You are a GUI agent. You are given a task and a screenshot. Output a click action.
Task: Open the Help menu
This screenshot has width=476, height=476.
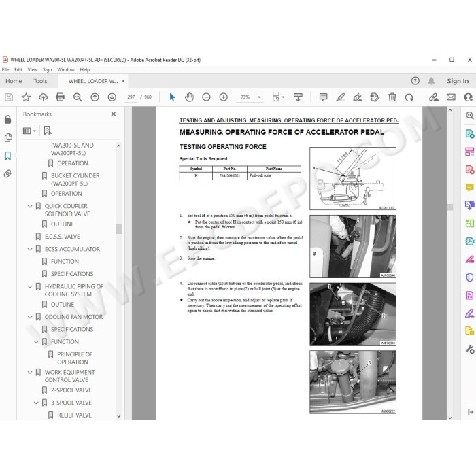point(85,70)
